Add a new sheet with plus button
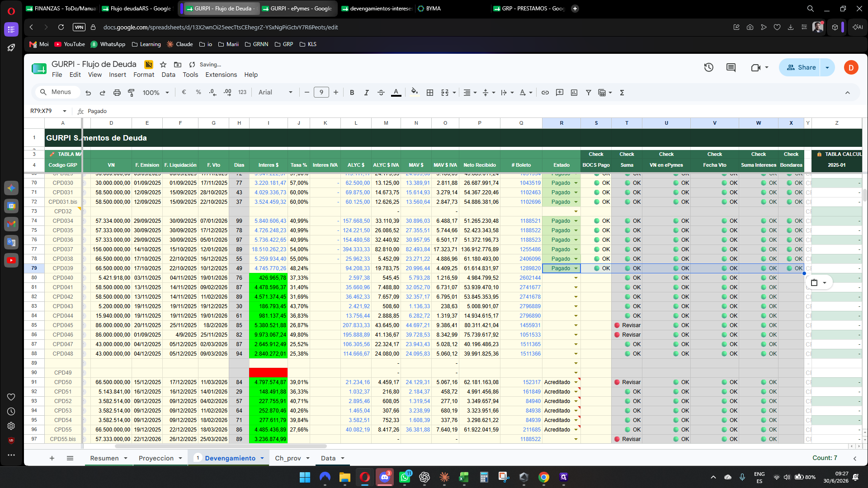The height and width of the screenshot is (488, 868). click(52, 458)
